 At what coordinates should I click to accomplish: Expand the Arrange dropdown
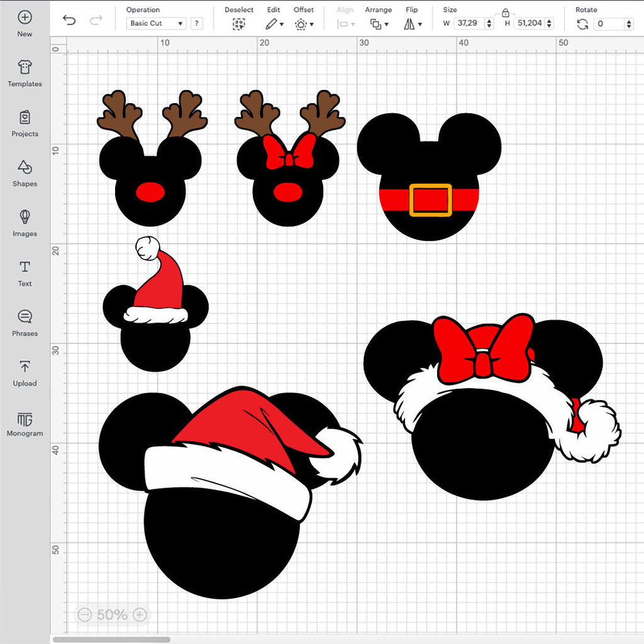click(x=378, y=24)
